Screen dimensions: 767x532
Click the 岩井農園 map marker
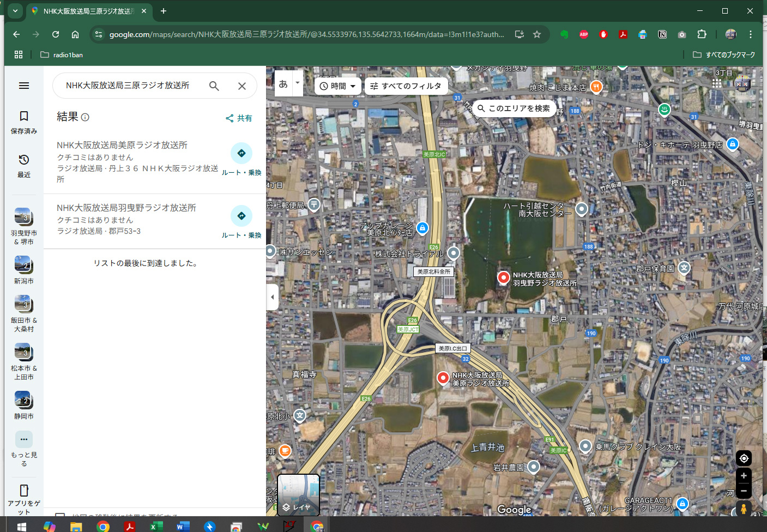[534, 467]
